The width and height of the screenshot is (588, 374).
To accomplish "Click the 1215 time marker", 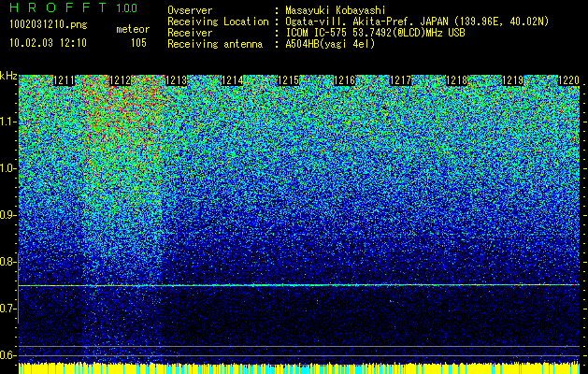I will coord(288,80).
